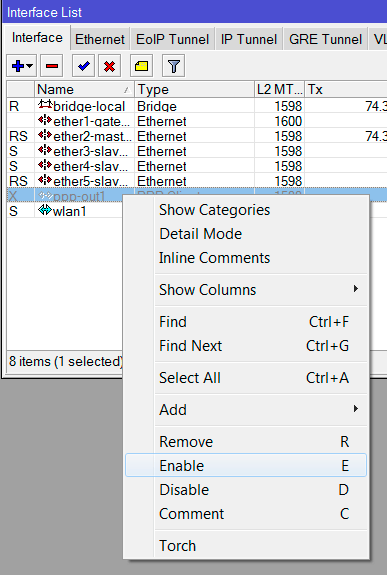Click the red minus Remove button
Image resolution: width=387 pixels, height=575 pixels.
[52, 66]
